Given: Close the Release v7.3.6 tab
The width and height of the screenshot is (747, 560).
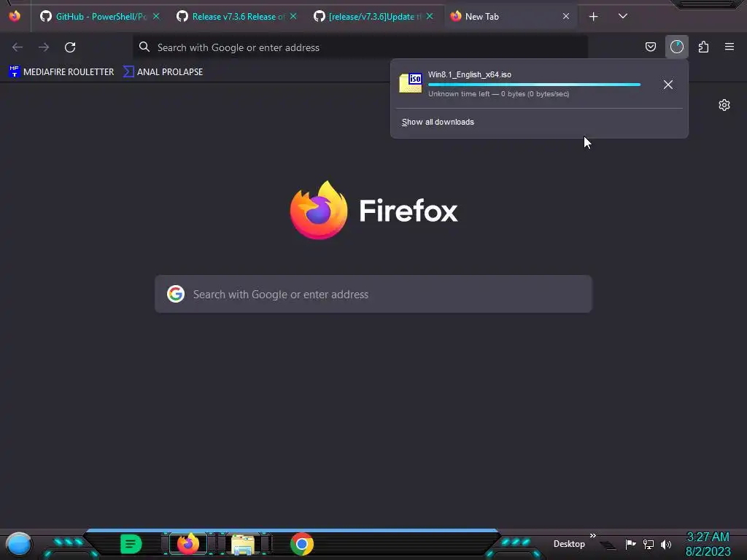Looking at the screenshot, I should tap(293, 16).
